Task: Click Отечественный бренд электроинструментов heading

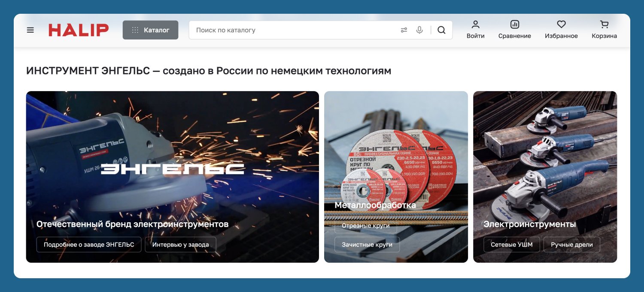Action: click(132, 224)
